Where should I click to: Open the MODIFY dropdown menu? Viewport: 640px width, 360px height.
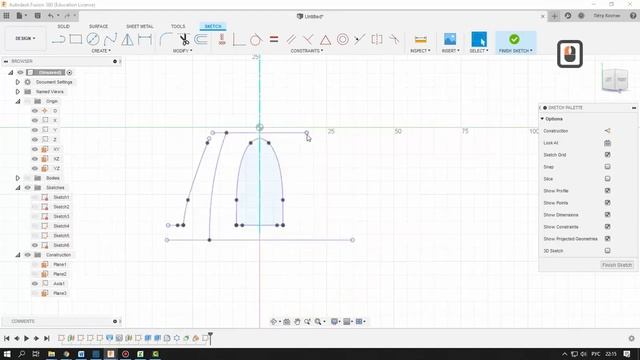[x=182, y=51]
